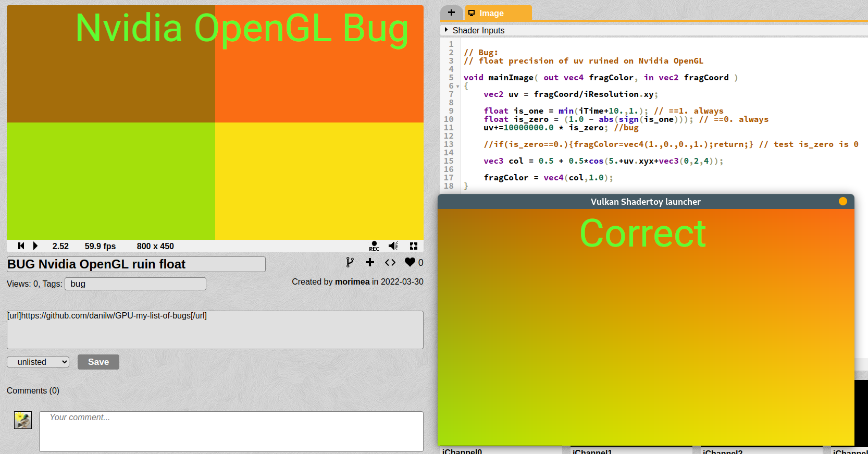
Task: Click the fork shader icon
Action: click(x=350, y=262)
